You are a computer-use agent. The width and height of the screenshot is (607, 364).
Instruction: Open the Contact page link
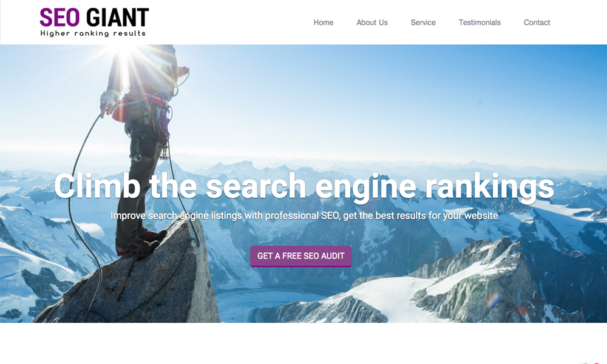coord(537,22)
